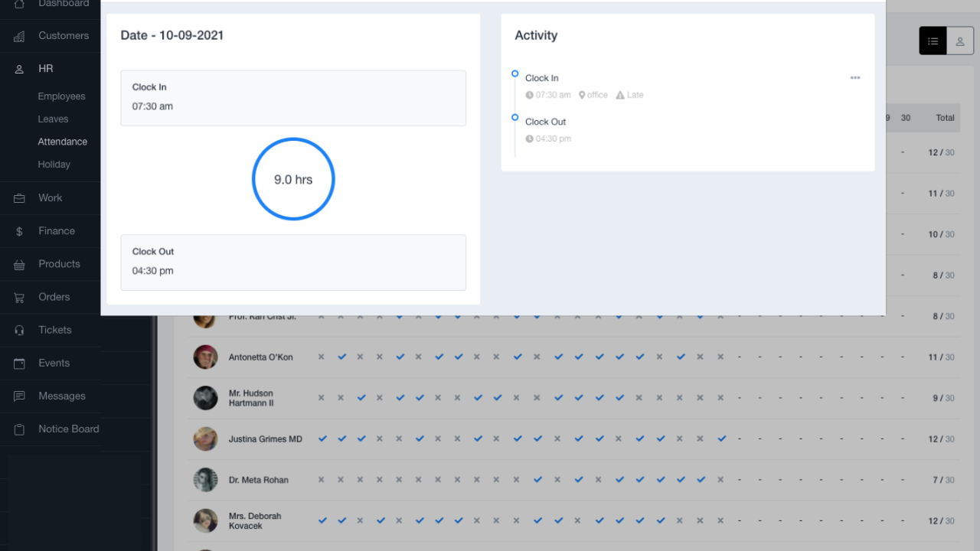Click the Orders cart icon
Image resolution: width=980 pixels, height=551 pixels.
pos(20,297)
